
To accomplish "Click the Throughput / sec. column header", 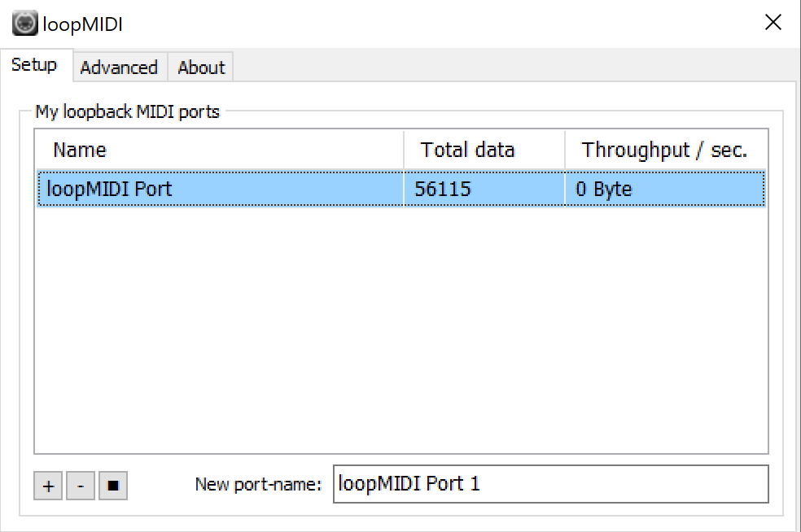I will tap(664, 150).
